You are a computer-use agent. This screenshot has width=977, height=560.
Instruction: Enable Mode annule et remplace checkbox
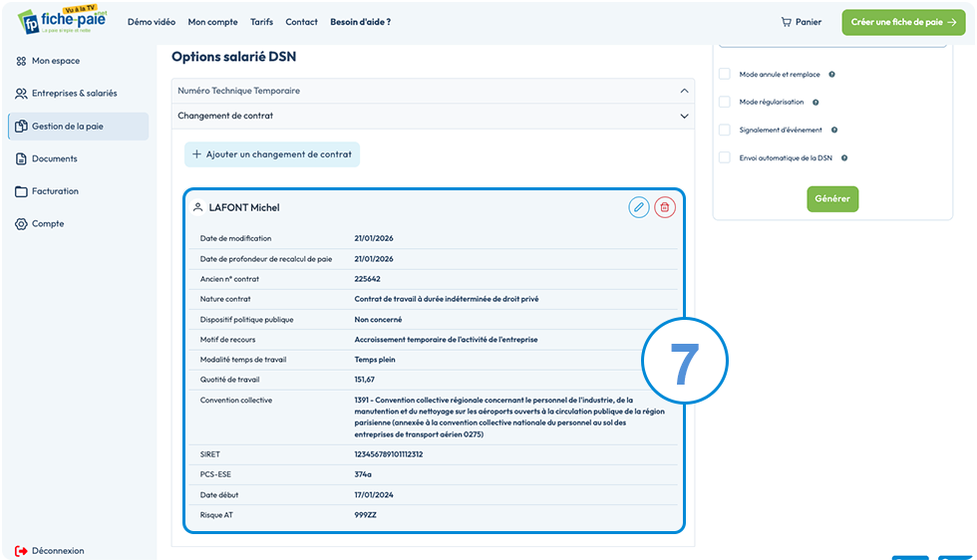click(x=725, y=74)
